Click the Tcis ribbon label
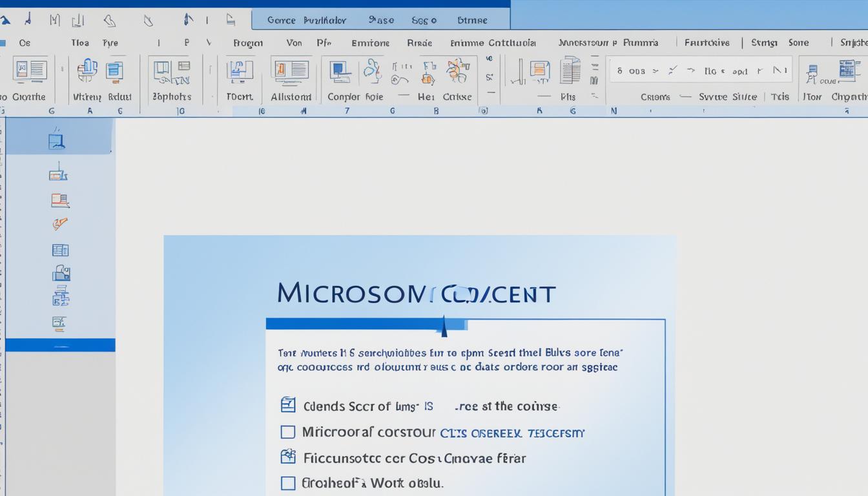 tap(780, 97)
